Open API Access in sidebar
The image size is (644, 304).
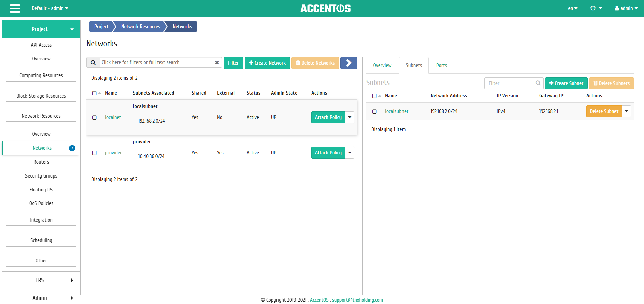coord(41,45)
